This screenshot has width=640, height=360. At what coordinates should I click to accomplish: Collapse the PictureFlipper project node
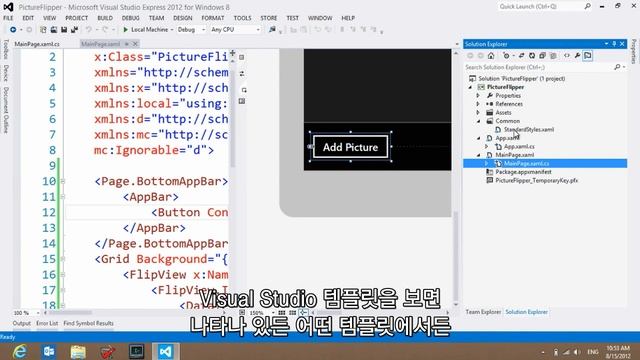point(470,87)
